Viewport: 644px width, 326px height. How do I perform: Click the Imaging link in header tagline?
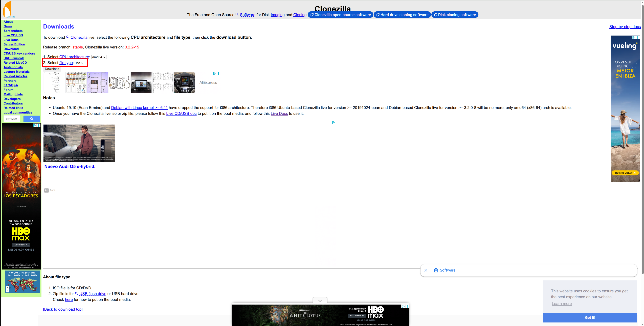point(278,15)
